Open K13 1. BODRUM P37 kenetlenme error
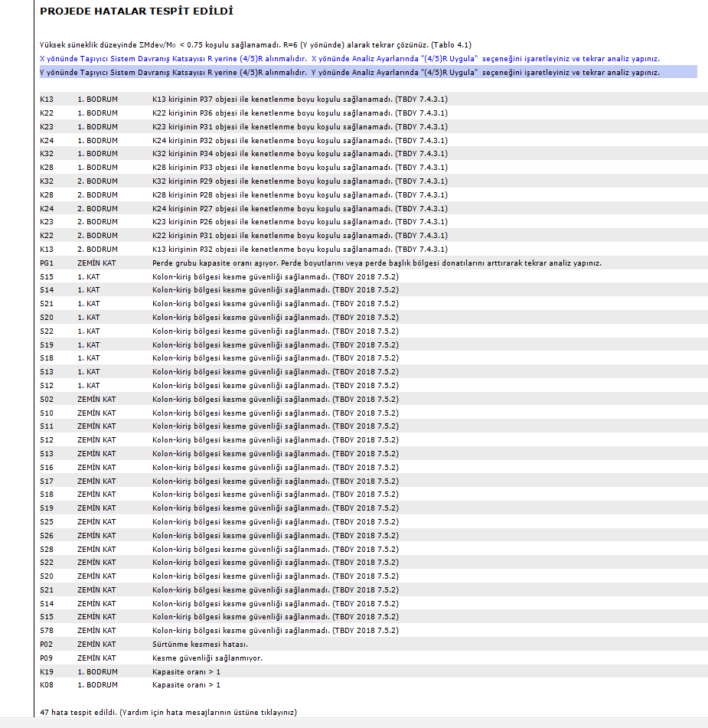 (x=300, y=100)
